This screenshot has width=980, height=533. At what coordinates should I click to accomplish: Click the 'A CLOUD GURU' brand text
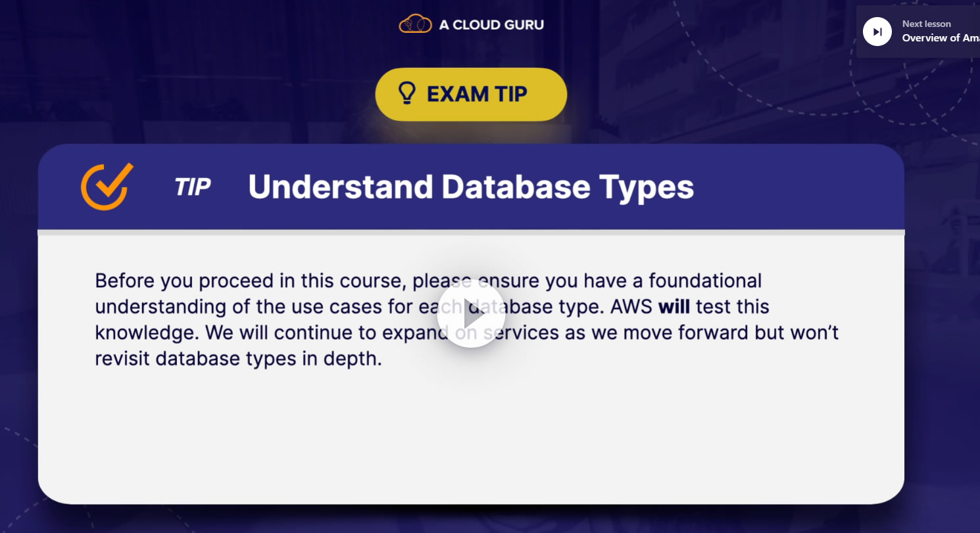click(x=491, y=26)
